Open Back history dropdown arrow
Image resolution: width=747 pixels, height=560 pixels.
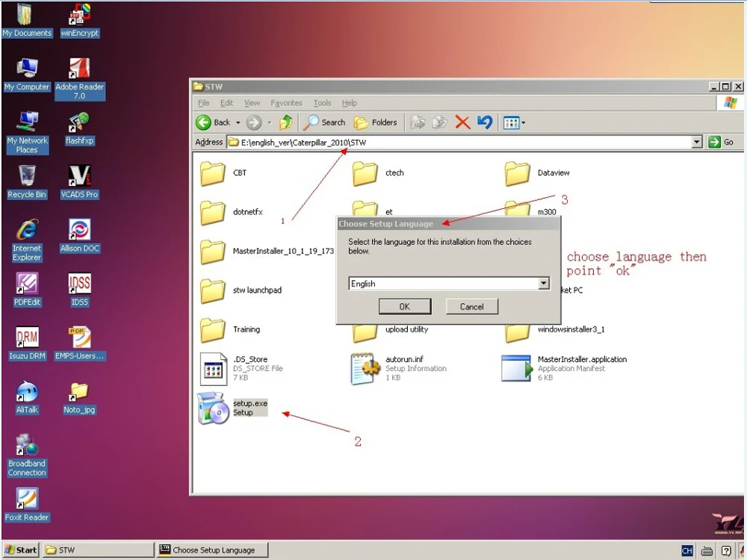(x=238, y=123)
